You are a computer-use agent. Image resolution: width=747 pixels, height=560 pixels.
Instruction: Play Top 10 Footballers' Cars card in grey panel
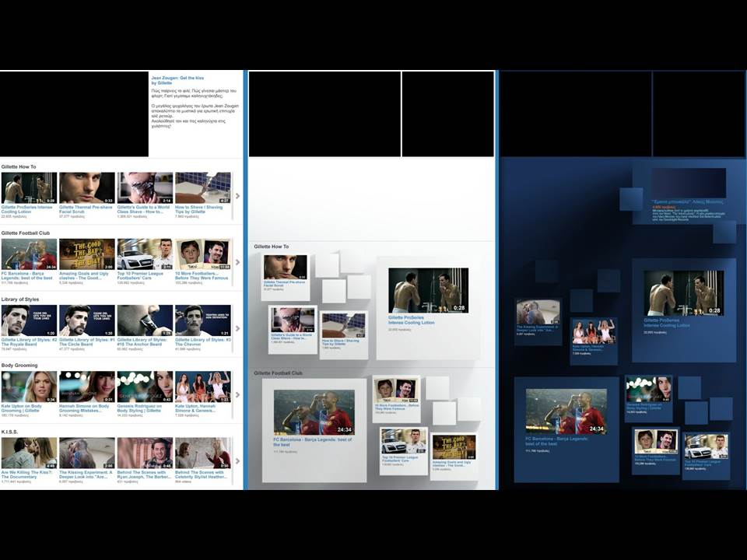(404, 442)
